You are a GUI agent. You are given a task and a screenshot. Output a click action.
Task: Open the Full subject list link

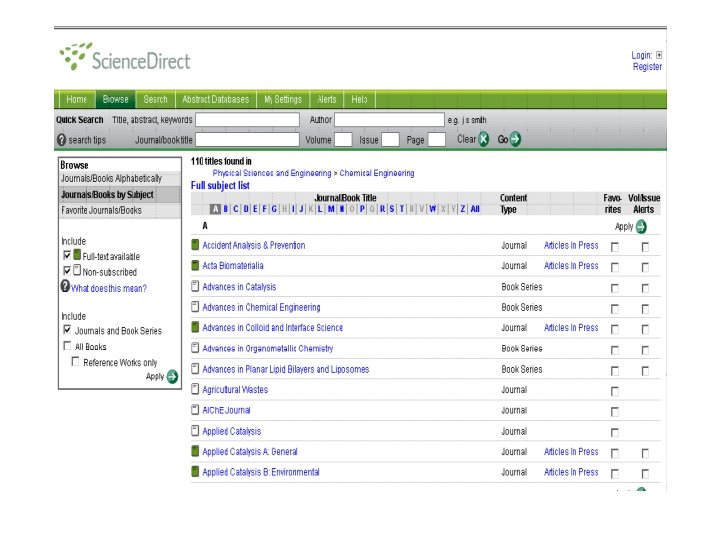(220, 186)
